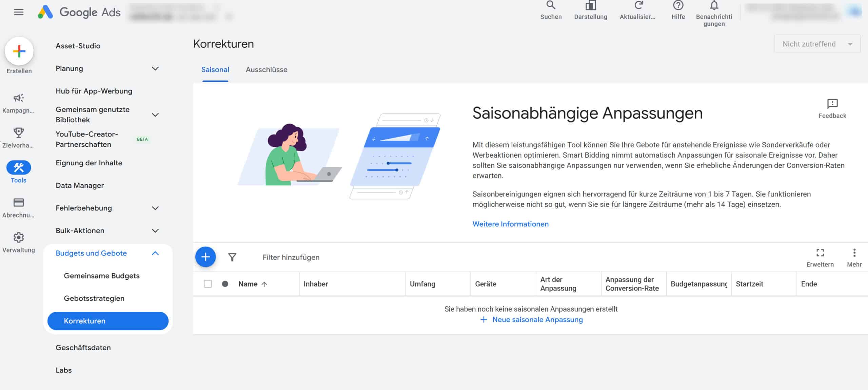
Task: Expand Gemeinsam genutzte Bibliothek
Action: click(155, 115)
